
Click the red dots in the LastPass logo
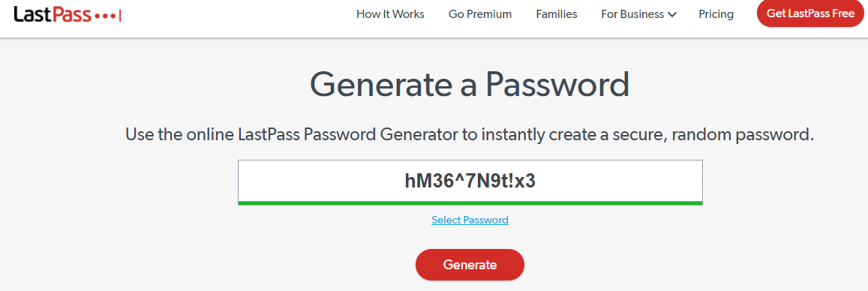click(104, 16)
